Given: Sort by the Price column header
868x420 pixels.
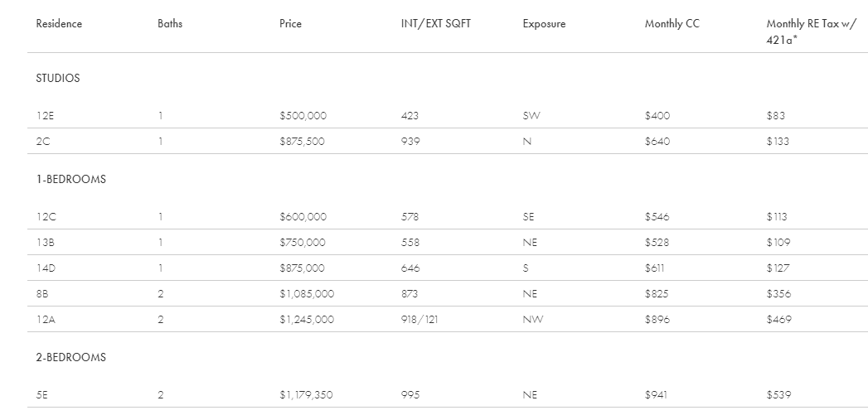Looking at the screenshot, I should (x=290, y=24).
